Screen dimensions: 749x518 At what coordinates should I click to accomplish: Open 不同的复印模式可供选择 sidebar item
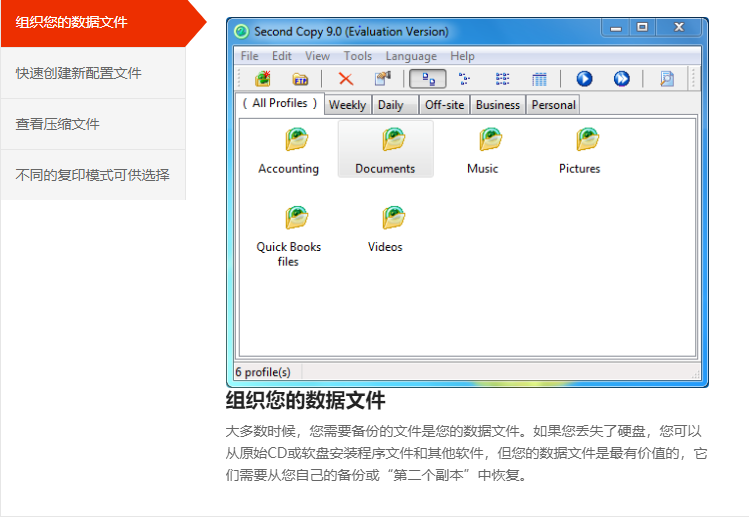click(93, 175)
